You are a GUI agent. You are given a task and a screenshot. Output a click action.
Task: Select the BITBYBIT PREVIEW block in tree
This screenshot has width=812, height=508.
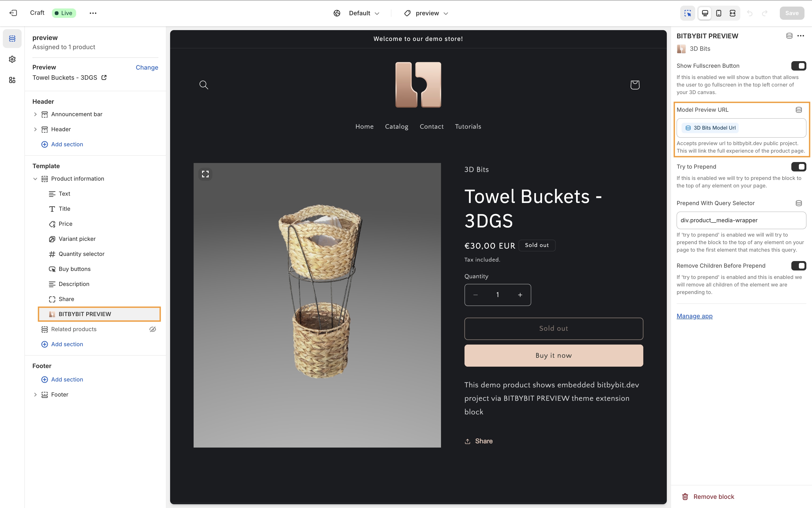coord(99,314)
